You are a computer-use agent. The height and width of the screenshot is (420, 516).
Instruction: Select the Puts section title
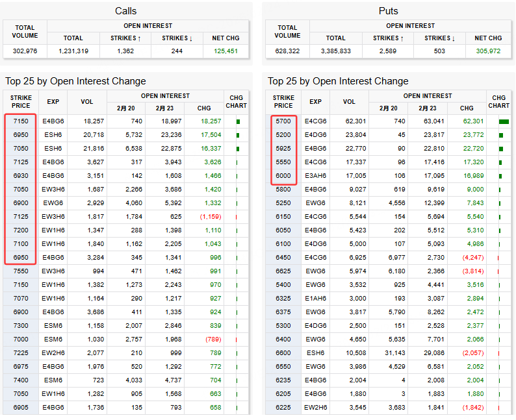[389, 11]
